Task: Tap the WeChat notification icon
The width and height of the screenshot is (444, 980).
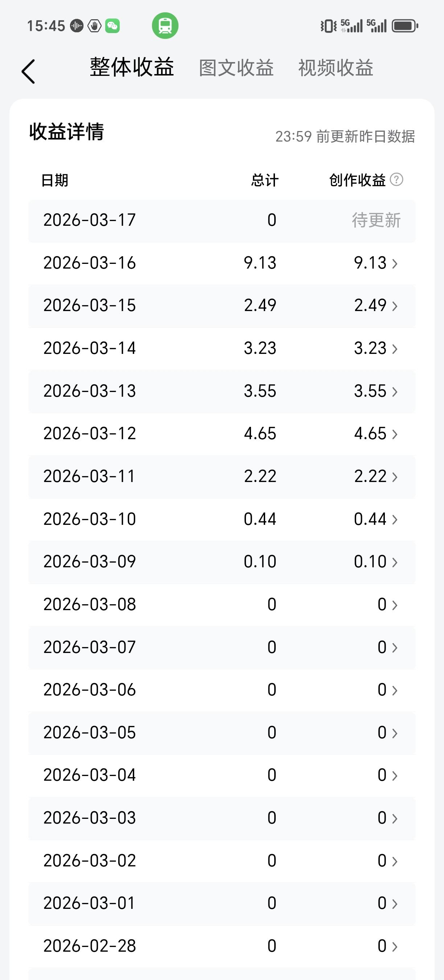Action: coord(112,26)
